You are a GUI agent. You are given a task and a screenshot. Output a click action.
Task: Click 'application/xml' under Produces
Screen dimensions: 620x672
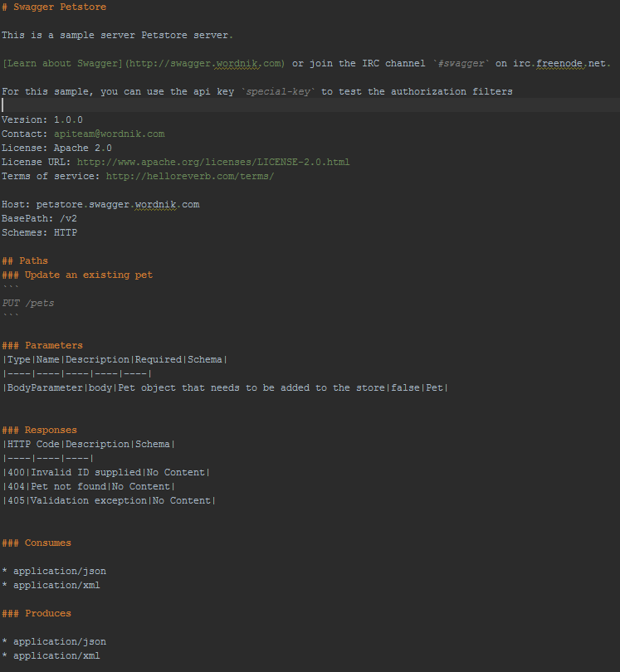tap(56, 656)
